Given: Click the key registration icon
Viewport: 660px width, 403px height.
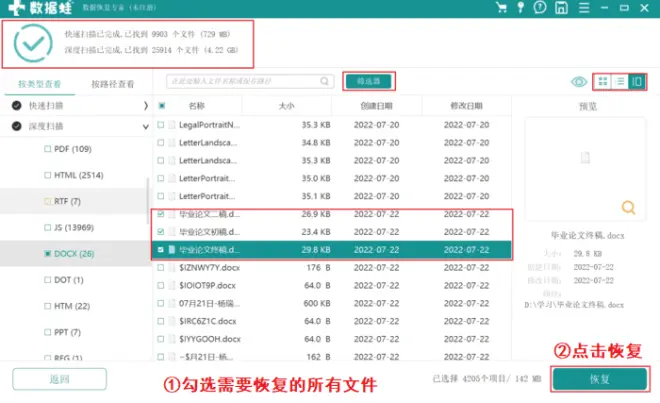Looking at the screenshot, I should pyautogui.click(x=521, y=8).
